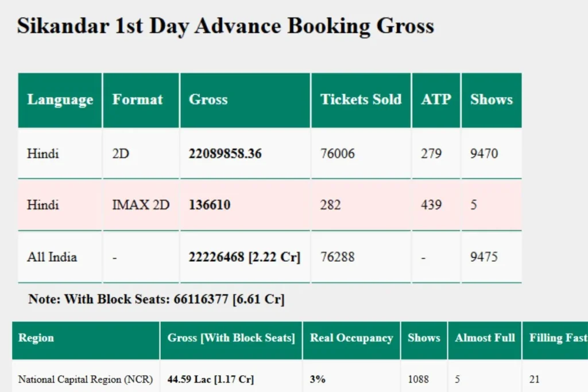Select the Hindi 2D gross value 22089858.36
This screenshot has height=392, width=588.
click(225, 154)
